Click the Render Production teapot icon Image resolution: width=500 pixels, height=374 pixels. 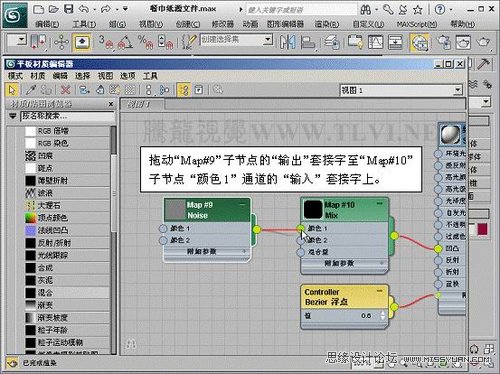483,42
